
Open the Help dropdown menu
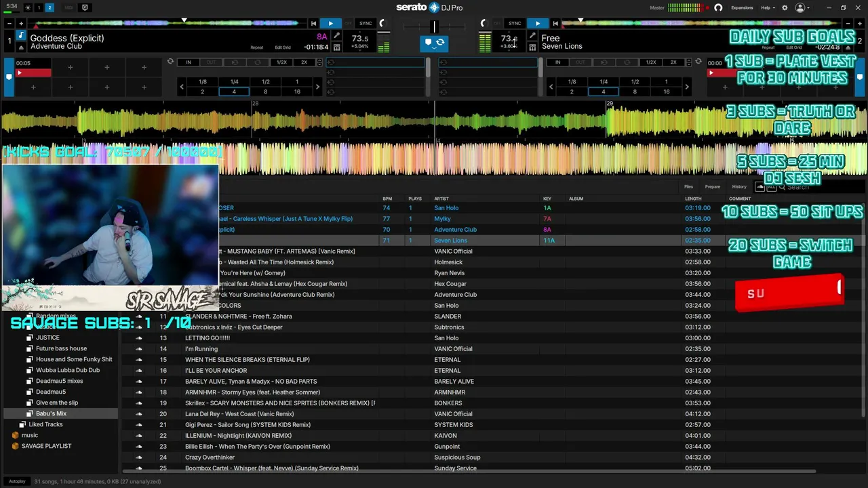pyautogui.click(x=768, y=7)
